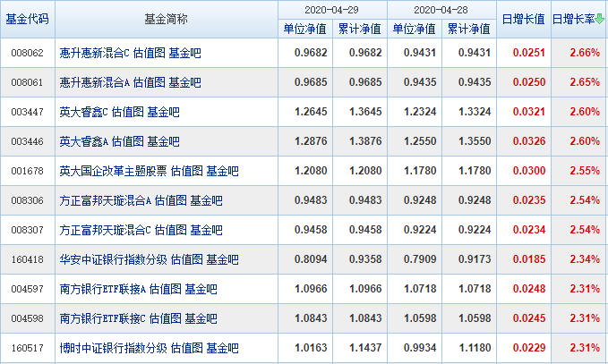
Task: Open 估值图 for 博时中证银行指数分级
Action: [187, 348]
